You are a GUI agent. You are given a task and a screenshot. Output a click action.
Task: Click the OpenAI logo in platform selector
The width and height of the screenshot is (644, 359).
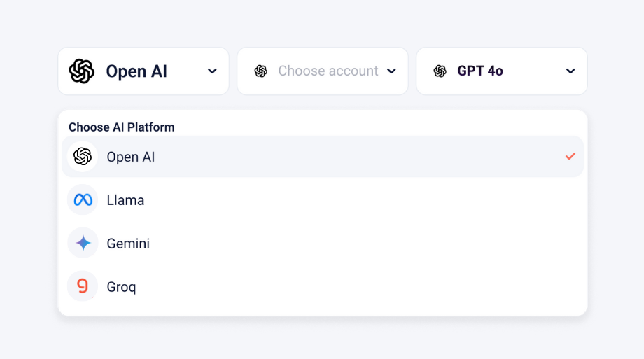coord(81,71)
